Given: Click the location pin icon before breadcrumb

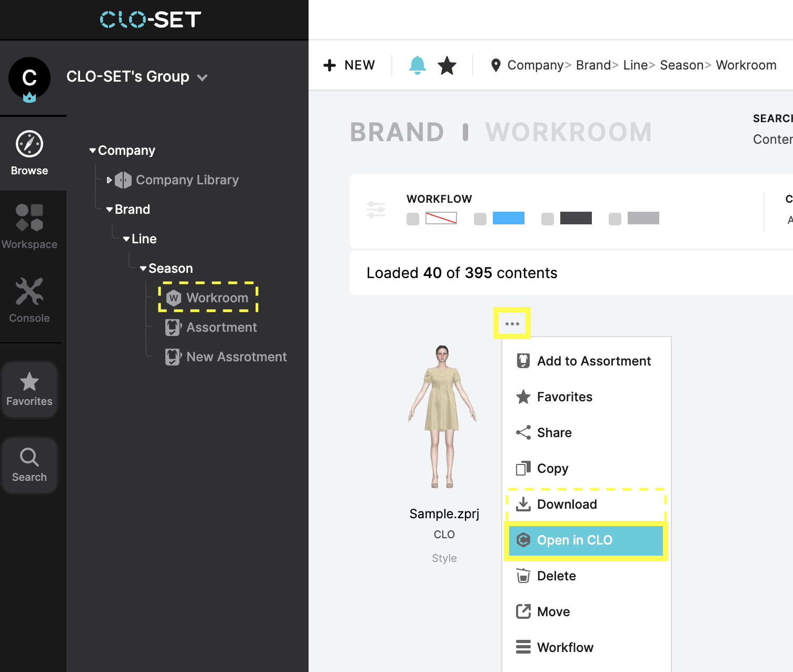Looking at the screenshot, I should [495, 65].
